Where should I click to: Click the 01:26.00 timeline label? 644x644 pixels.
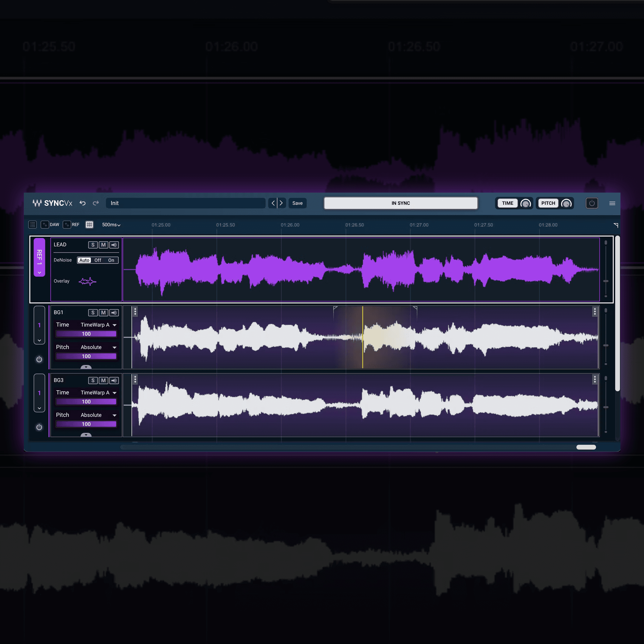[290, 225]
